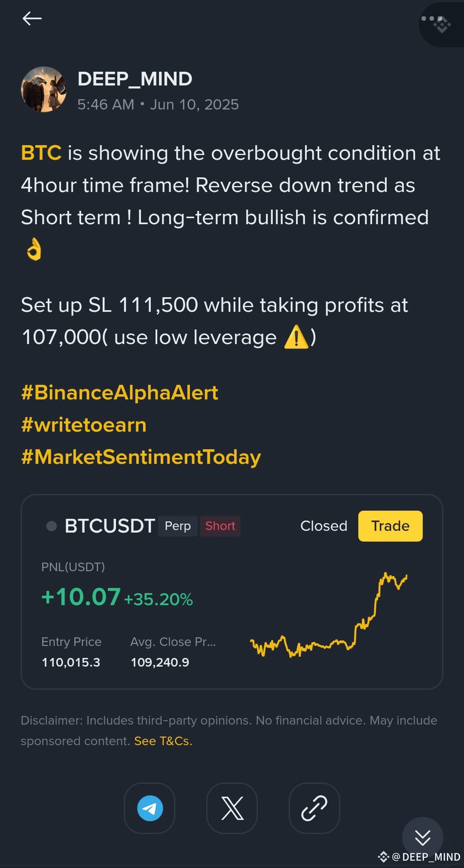Open the DEEP_MIND username
464x868 pixels.
tap(135, 79)
